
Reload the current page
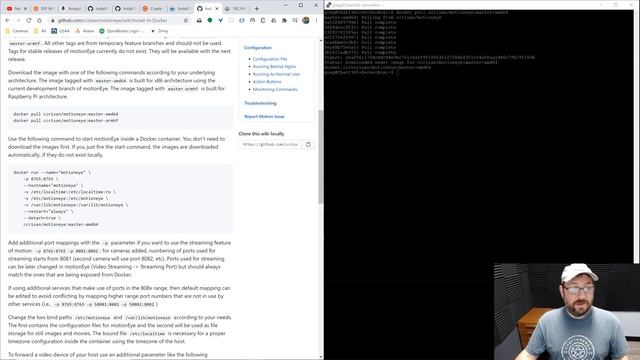coord(29,20)
